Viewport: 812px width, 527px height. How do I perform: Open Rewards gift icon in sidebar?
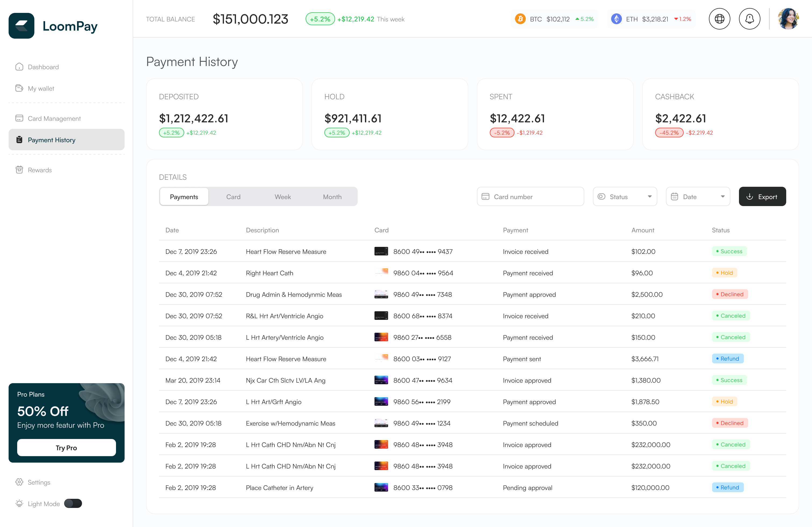[x=19, y=170]
